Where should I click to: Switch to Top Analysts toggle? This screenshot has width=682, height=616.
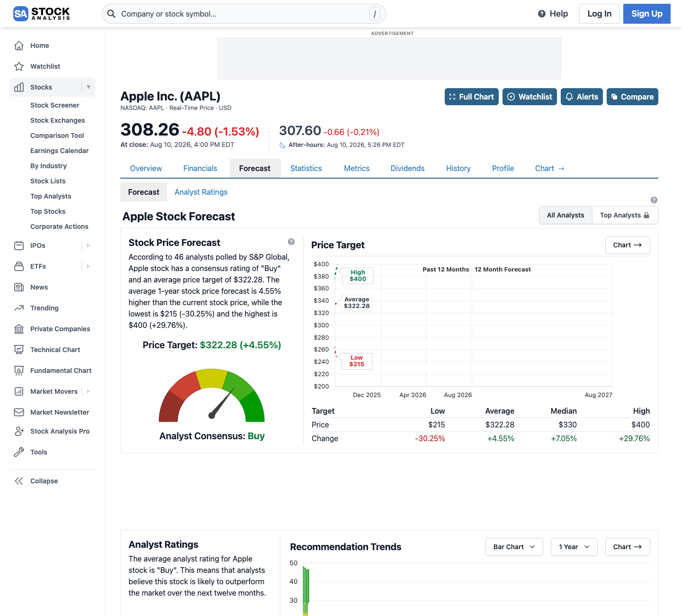tap(625, 215)
